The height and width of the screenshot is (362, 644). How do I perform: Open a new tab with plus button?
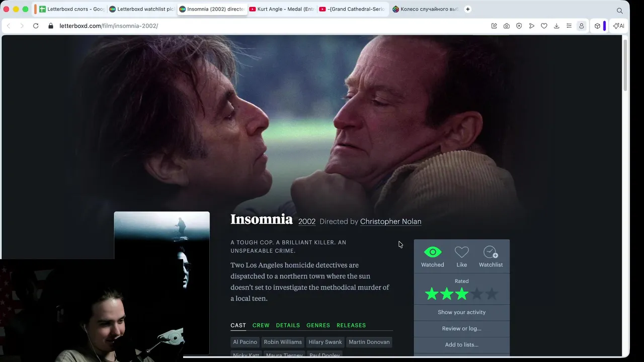click(x=468, y=9)
